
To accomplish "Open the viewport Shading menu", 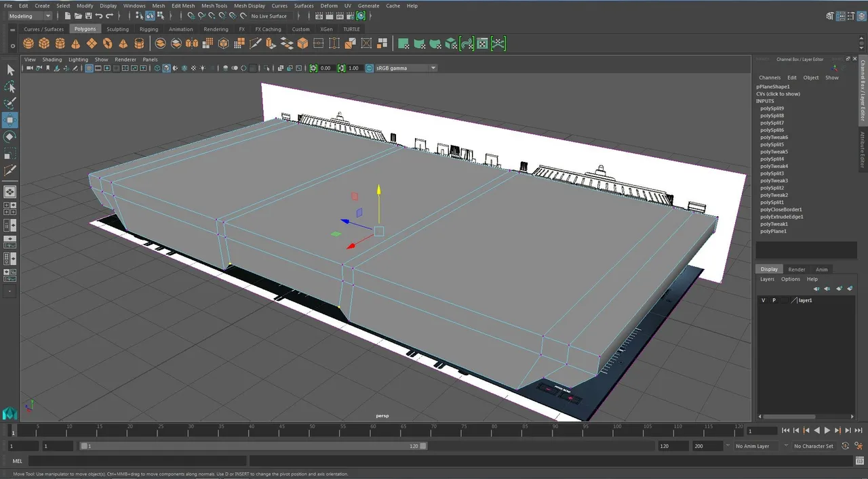I will 52,60.
